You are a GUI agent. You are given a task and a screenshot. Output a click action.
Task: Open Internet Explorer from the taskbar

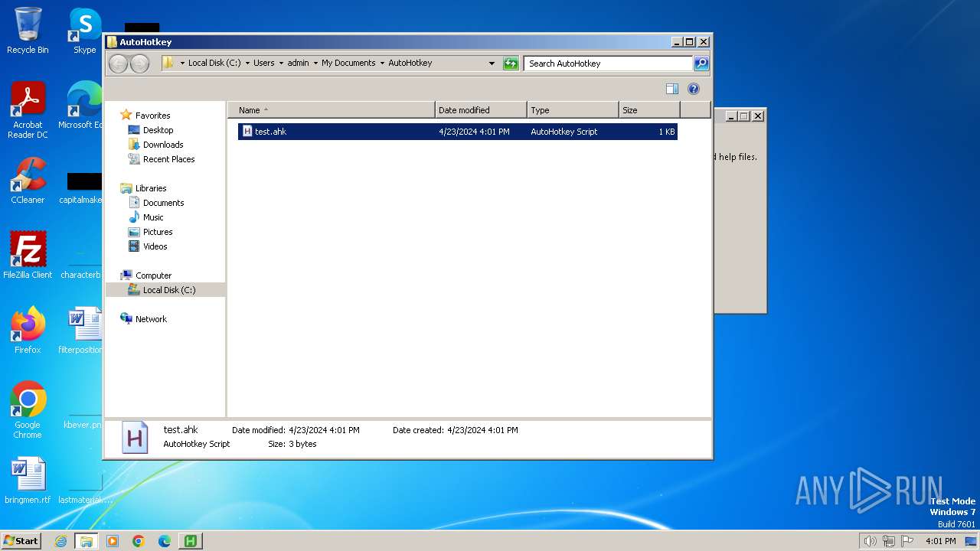click(x=61, y=541)
